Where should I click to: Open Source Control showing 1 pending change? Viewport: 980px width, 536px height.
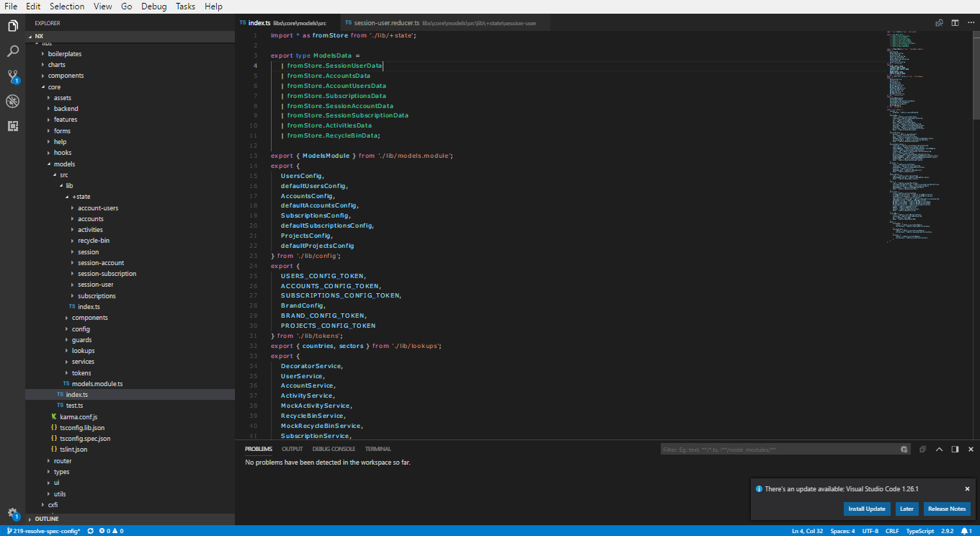pyautogui.click(x=12, y=76)
